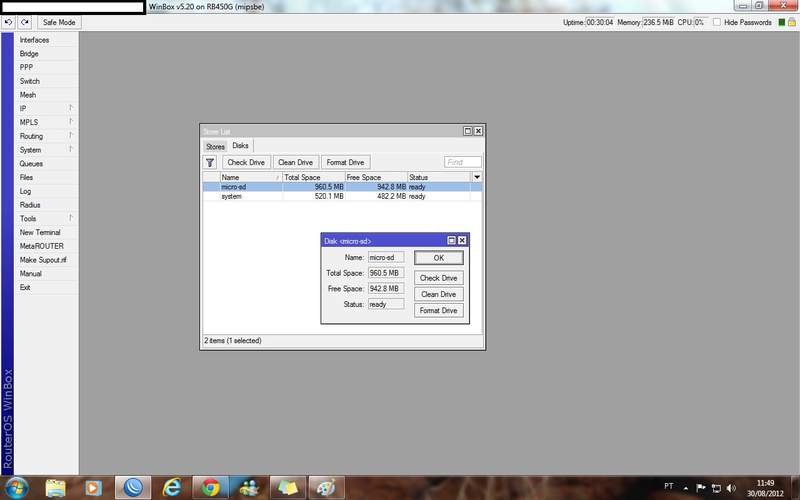Click the Redo arrow in WinBox toolbar
The width and height of the screenshot is (800, 500).
(25, 22)
